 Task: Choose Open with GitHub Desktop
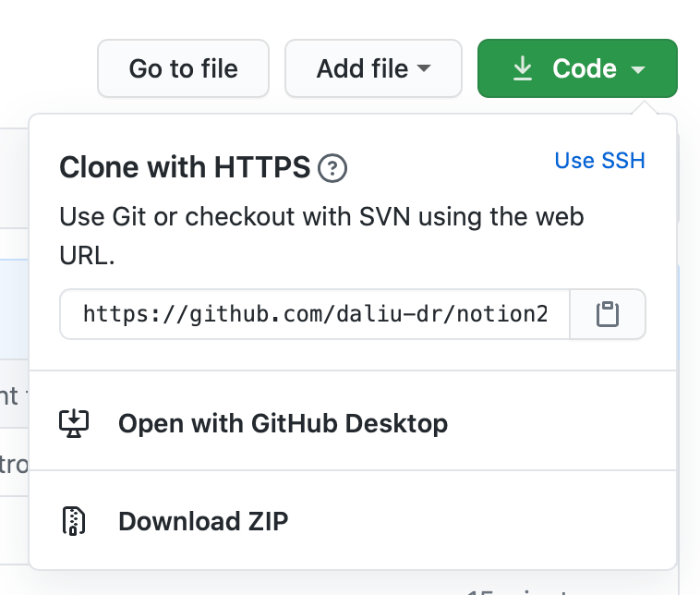coord(353,422)
